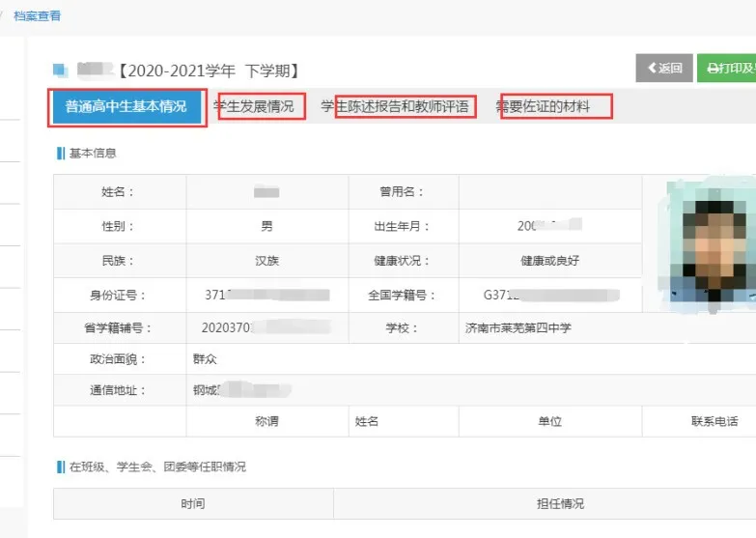
Task: Click the 在班级、学生会、团委等任职情况 heading
Action: (x=157, y=467)
